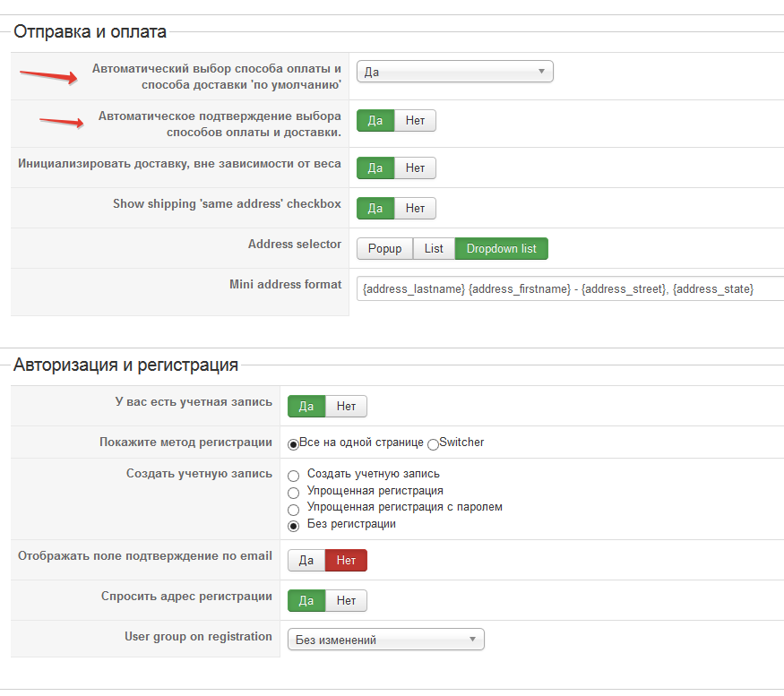784x696 pixels.
Task: Choose Нет for initialize delivery regardless of weight
Action: click(415, 168)
